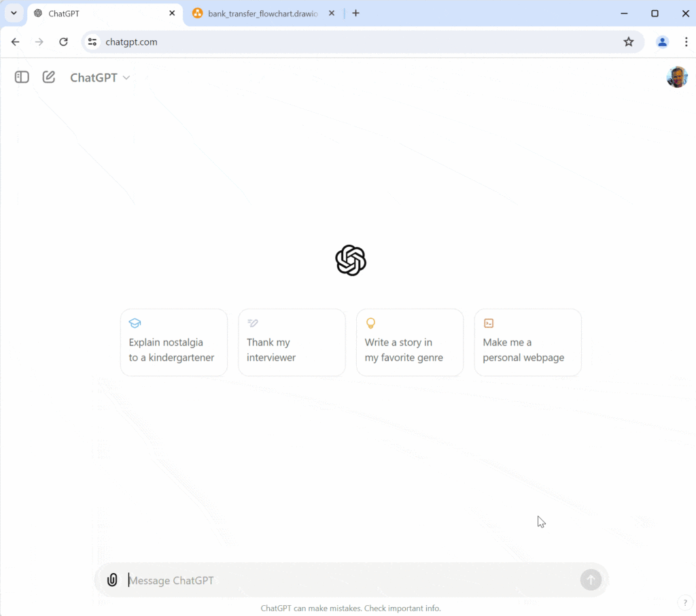Open a new browser tab
The image size is (696, 616).
point(355,14)
